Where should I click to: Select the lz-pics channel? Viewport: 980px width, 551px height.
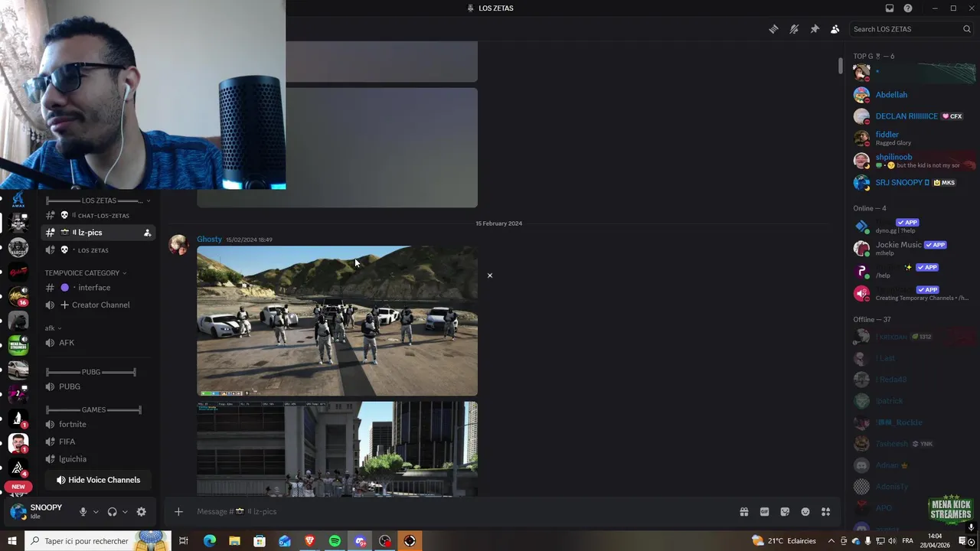click(98, 233)
